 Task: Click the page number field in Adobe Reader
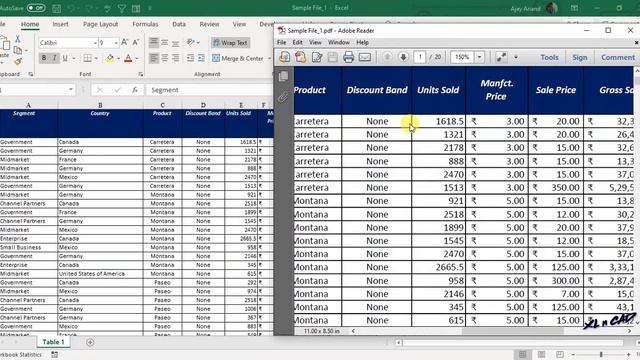pyautogui.click(x=420, y=57)
